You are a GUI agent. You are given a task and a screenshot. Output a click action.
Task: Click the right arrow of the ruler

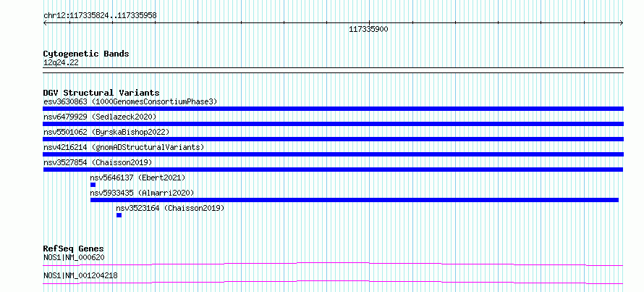point(622,23)
